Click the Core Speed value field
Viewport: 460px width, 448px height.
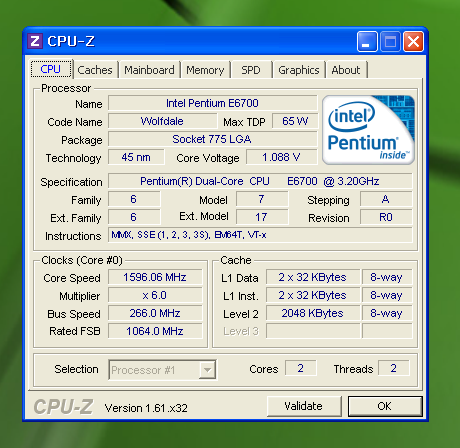tap(155, 277)
